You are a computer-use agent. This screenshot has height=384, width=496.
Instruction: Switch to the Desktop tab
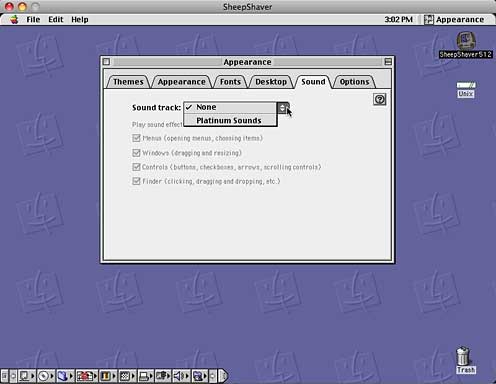pos(271,82)
